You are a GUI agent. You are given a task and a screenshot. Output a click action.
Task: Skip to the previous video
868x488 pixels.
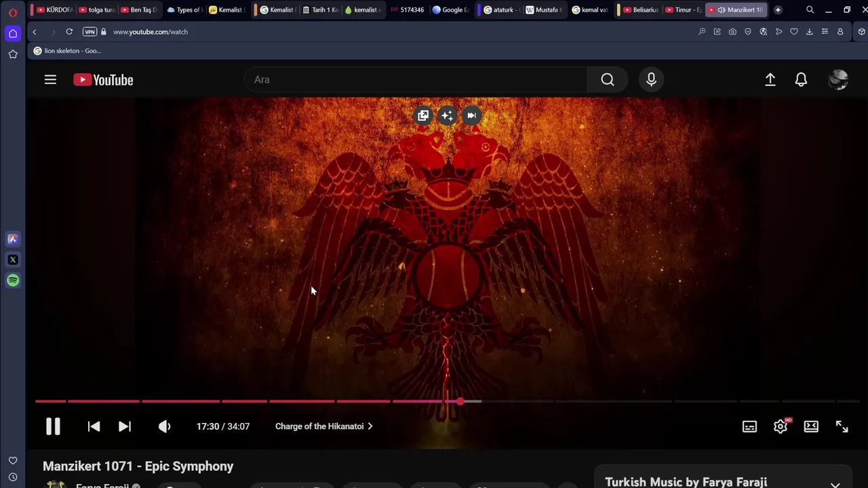pyautogui.click(x=94, y=426)
